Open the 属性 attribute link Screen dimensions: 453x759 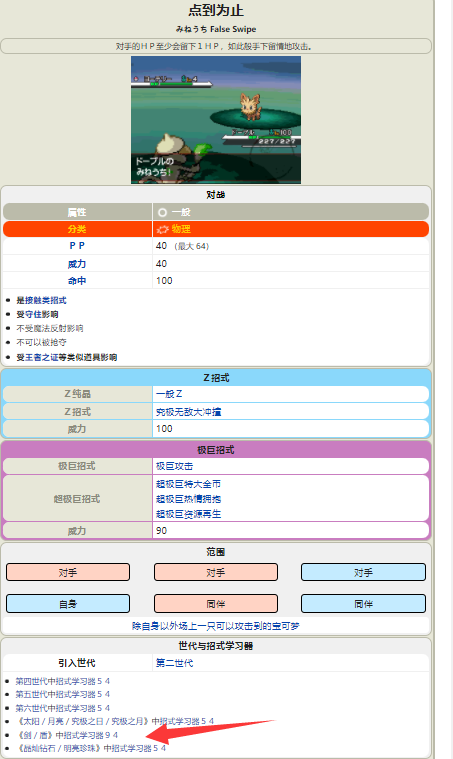[77, 213]
